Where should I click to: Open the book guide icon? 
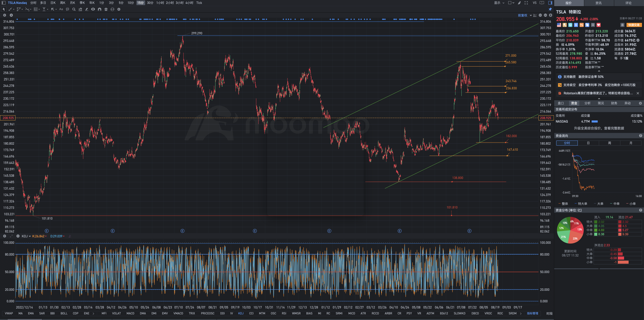[542, 3]
